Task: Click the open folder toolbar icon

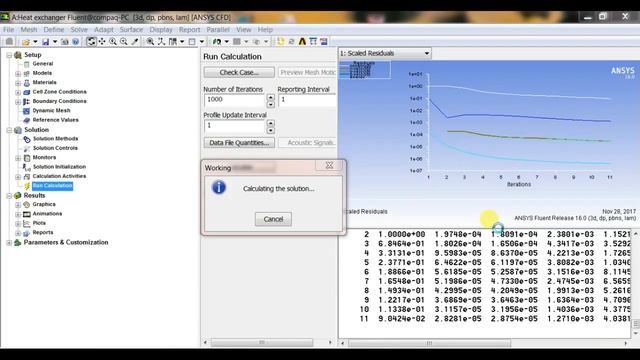Action: pos(26,42)
